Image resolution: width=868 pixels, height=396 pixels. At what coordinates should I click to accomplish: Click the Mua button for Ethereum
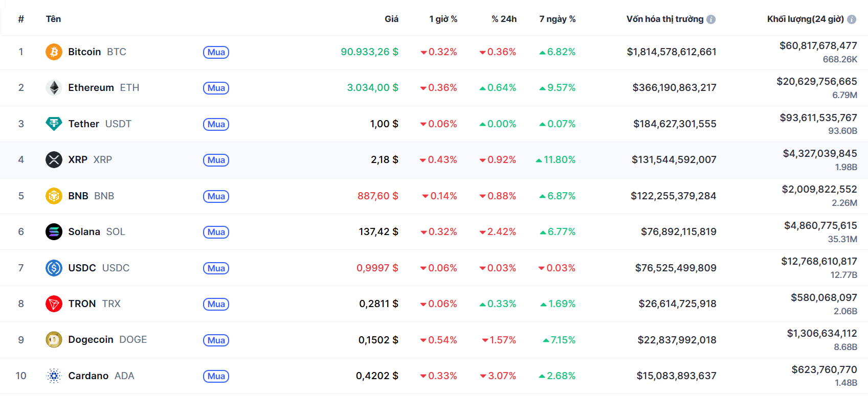coord(216,88)
